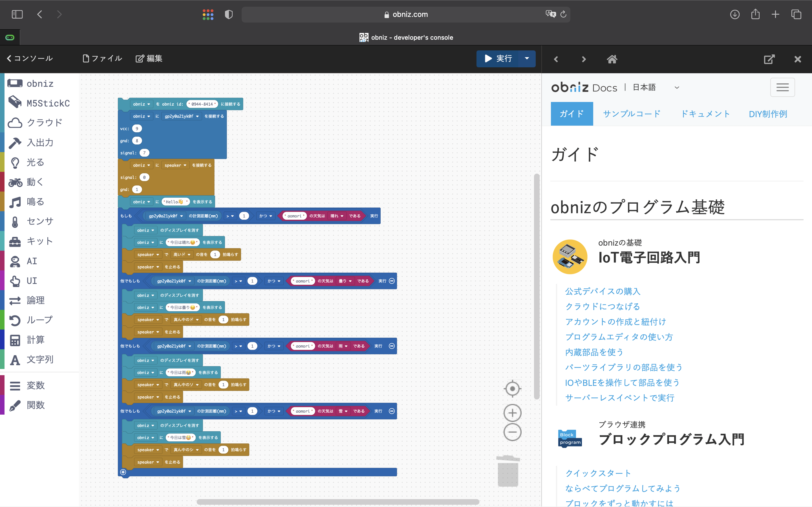Open the 晴れ weather dropdown
This screenshot has height=507, width=812.
coord(337,216)
